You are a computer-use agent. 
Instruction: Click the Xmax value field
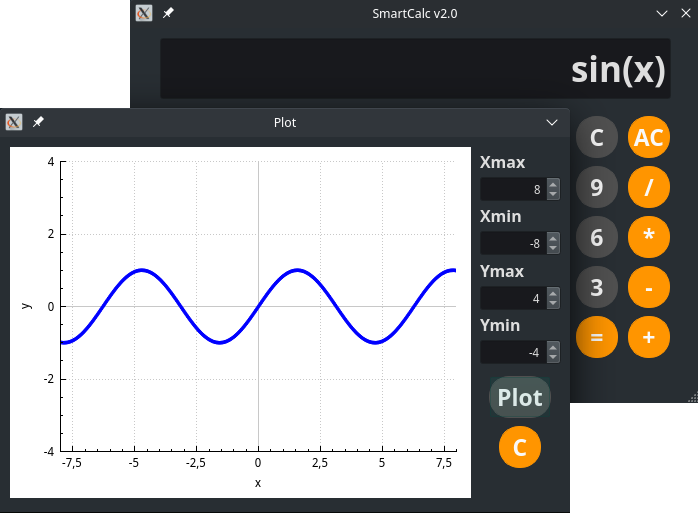tap(513, 189)
